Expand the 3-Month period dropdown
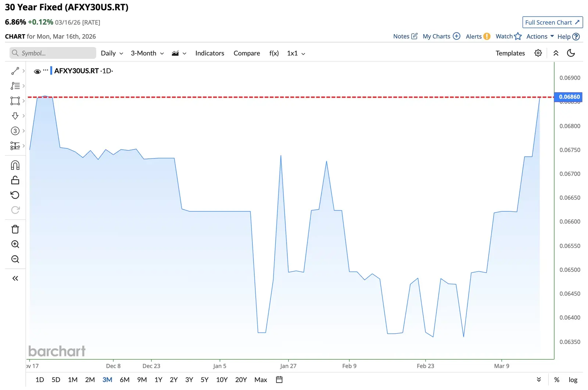Image resolution: width=588 pixels, height=390 pixels. pos(147,53)
